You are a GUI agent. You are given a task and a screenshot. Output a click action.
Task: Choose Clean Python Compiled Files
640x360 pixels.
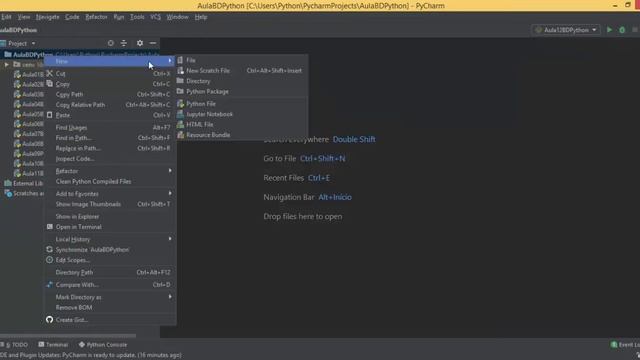pyautogui.click(x=110, y=181)
